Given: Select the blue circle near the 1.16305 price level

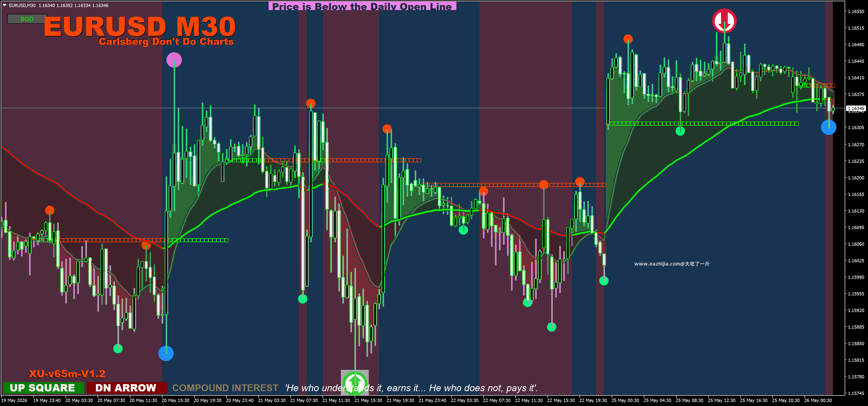Looking at the screenshot, I should (x=829, y=127).
